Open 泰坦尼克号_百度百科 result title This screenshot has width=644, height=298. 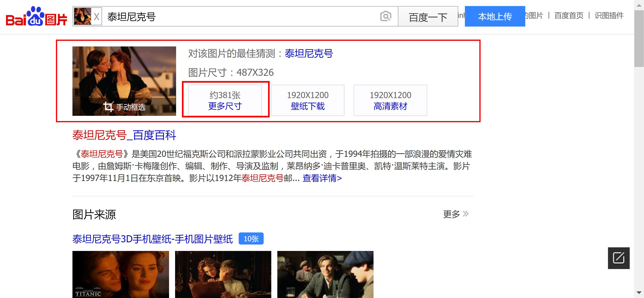click(124, 135)
